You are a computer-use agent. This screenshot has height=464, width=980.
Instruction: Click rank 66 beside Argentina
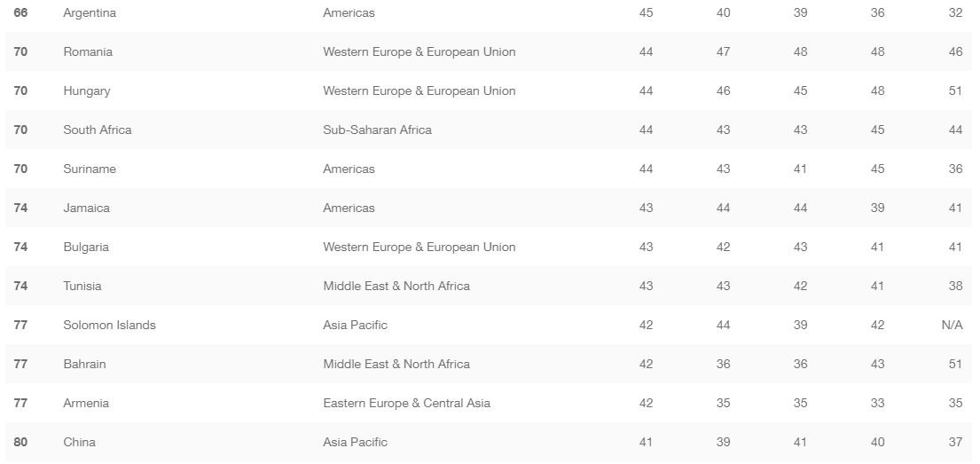20,13
